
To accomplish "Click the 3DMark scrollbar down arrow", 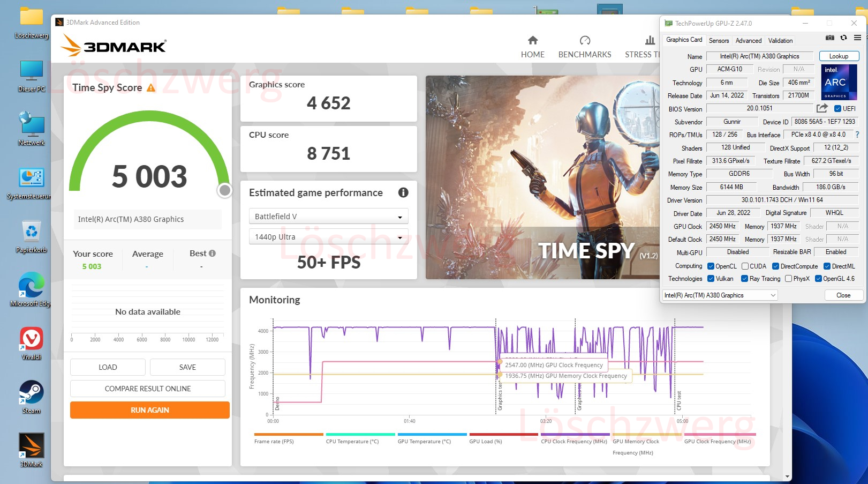I will coord(787,476).
